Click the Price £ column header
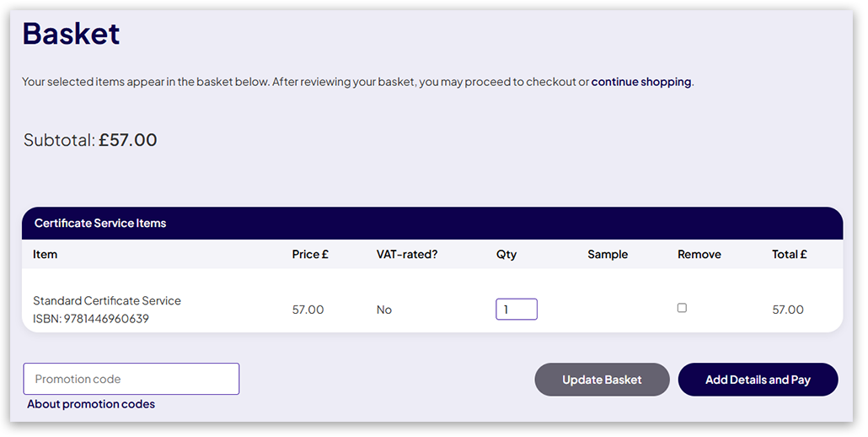868x437 pixels. click(x=310, y=254)
